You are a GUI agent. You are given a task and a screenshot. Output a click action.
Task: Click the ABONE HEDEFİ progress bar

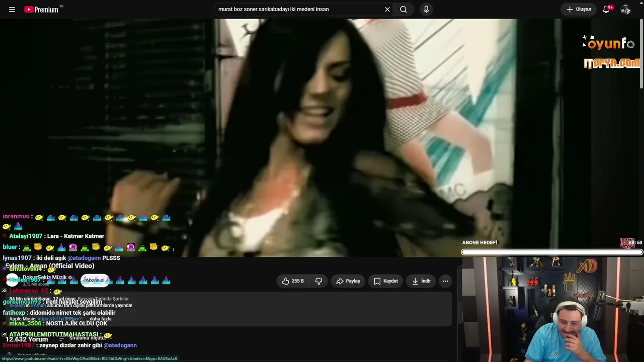click(552, 252)
